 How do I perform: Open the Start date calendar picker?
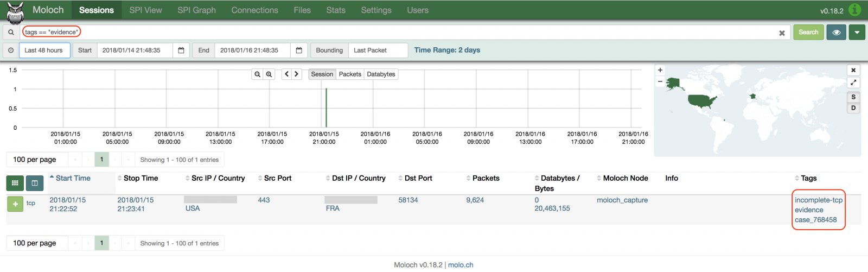pyautogui.click(x=181, y=50)
